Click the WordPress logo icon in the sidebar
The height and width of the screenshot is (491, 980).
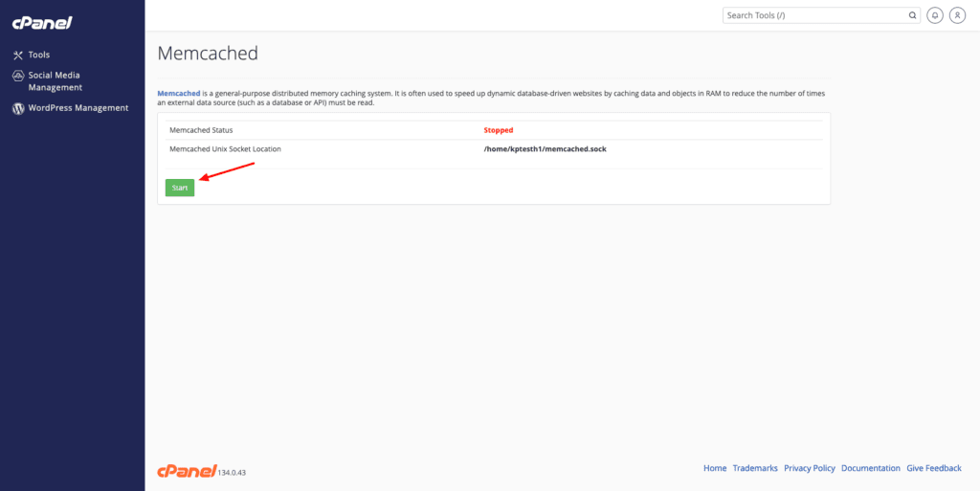(18, 108)
